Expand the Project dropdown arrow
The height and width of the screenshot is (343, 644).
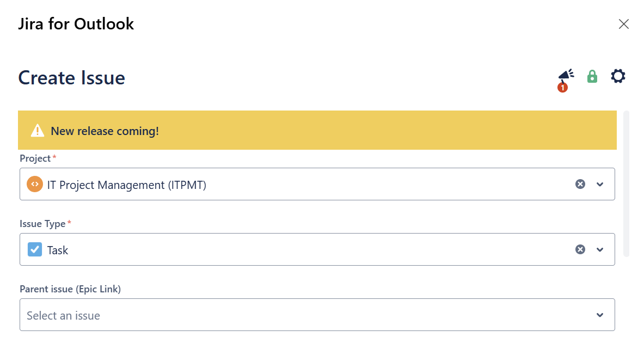click(600, 185)
